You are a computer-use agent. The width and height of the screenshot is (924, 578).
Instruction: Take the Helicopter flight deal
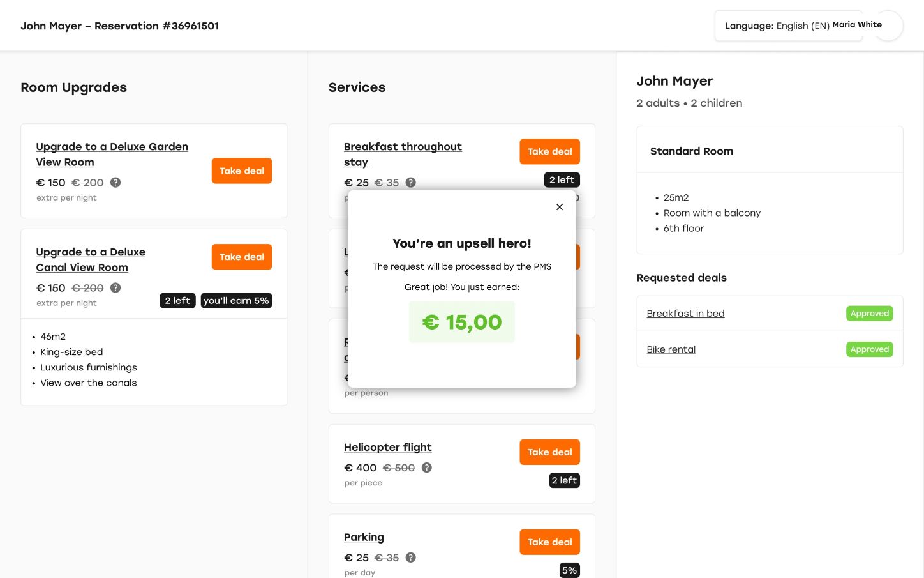coord(549,452)
